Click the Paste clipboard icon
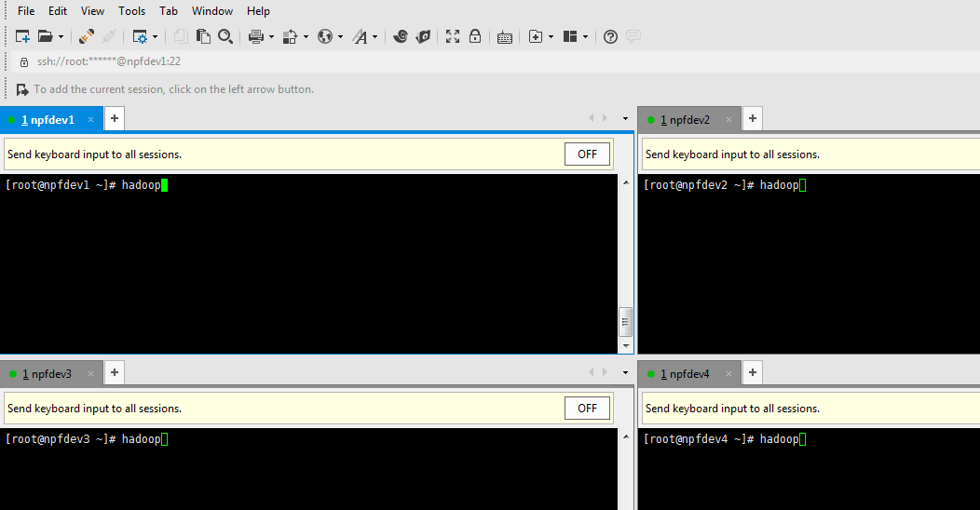This screenshot has width=980, height=510. click(203, 36)
